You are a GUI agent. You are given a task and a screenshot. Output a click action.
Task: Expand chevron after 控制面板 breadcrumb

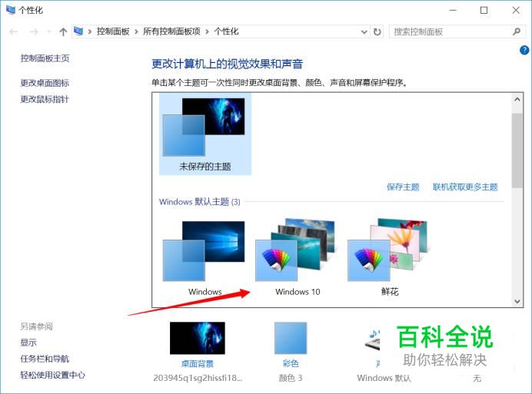coord(136,31)
